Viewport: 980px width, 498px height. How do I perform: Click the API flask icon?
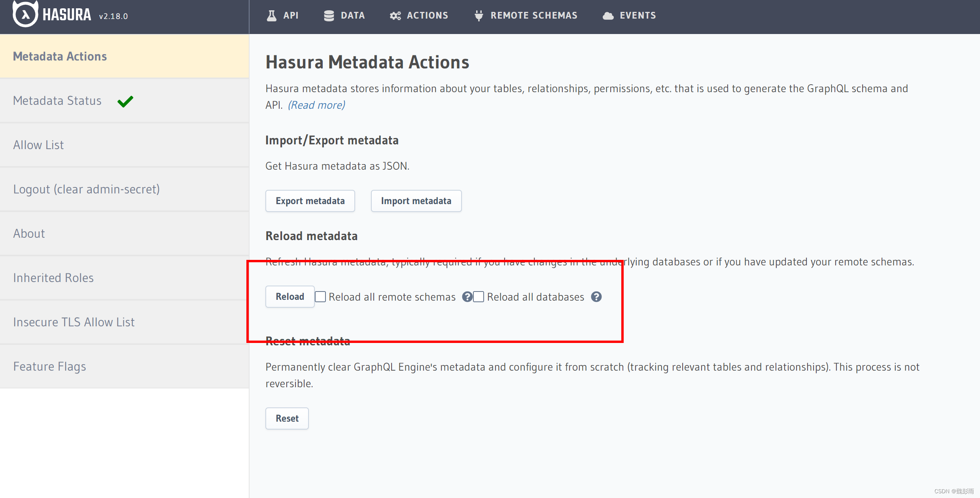pyautogui.click(x=271, y=16)
